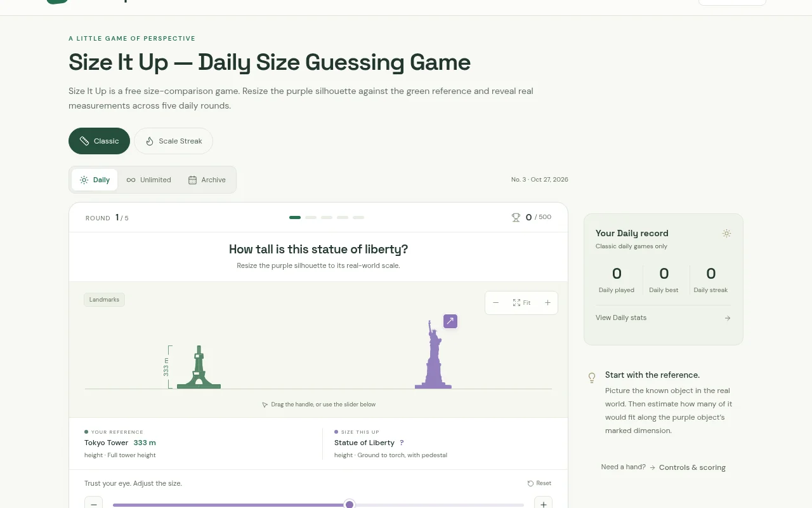Decrease size with the slider minus button
812x508 pixels.
click(93, 504)
